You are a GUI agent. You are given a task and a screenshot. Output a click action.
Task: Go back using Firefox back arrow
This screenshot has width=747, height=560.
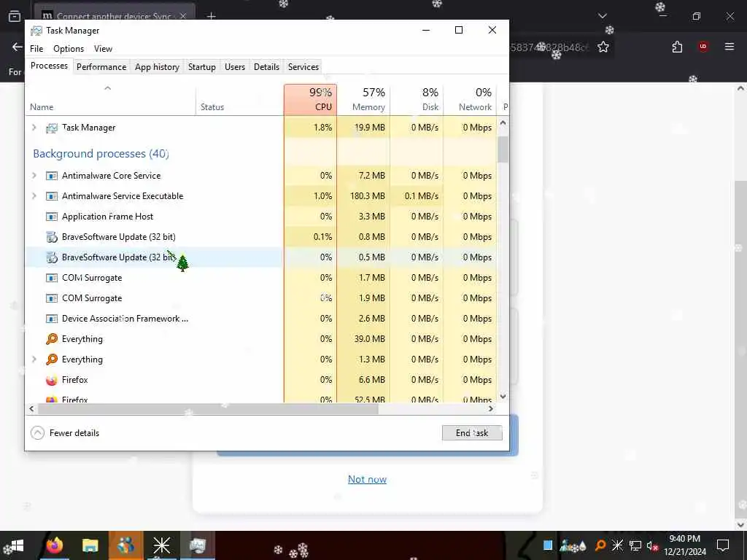coord(18,47)
